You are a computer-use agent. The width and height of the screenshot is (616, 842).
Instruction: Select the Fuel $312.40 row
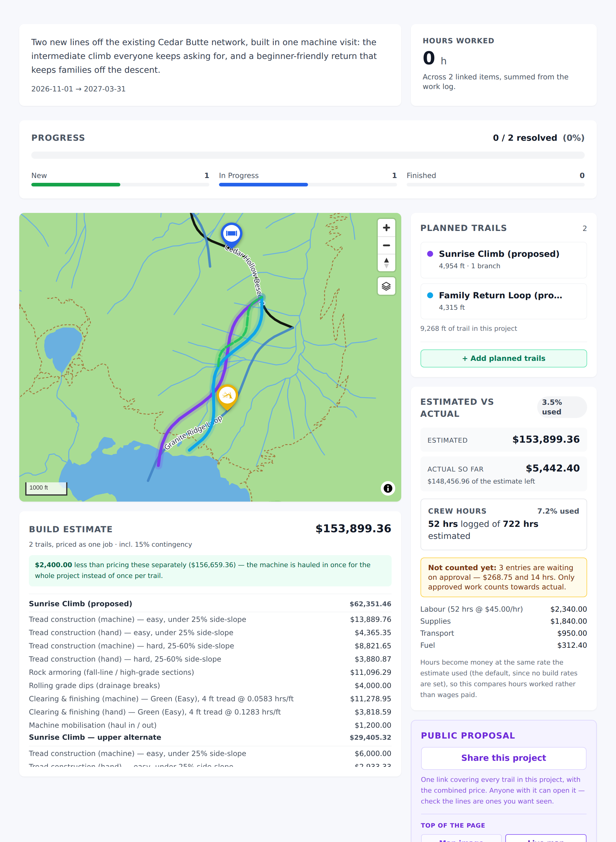[x=504, y=645]
